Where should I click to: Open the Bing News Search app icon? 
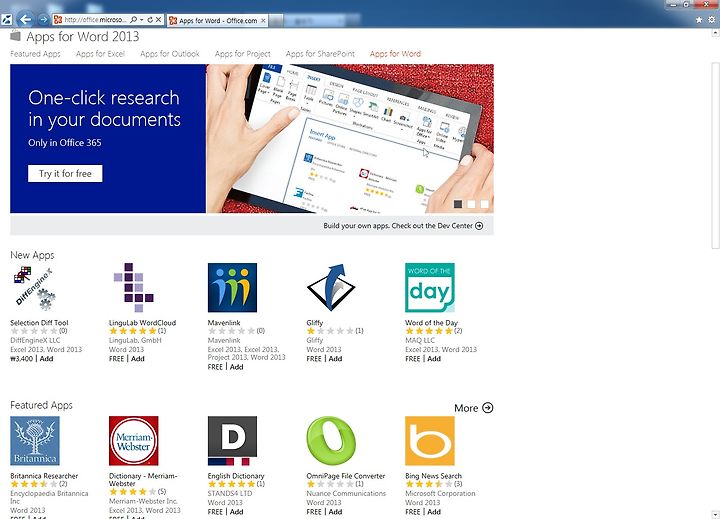coord(430,441)
